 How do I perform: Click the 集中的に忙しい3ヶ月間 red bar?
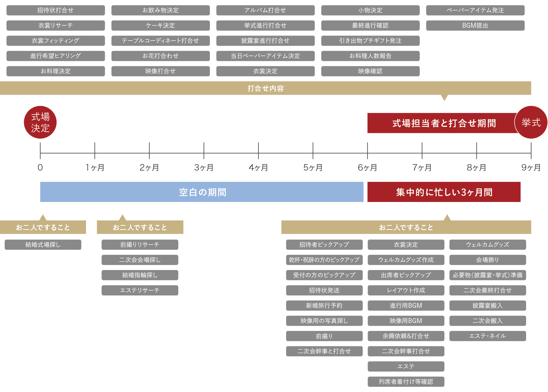[444, 192]
